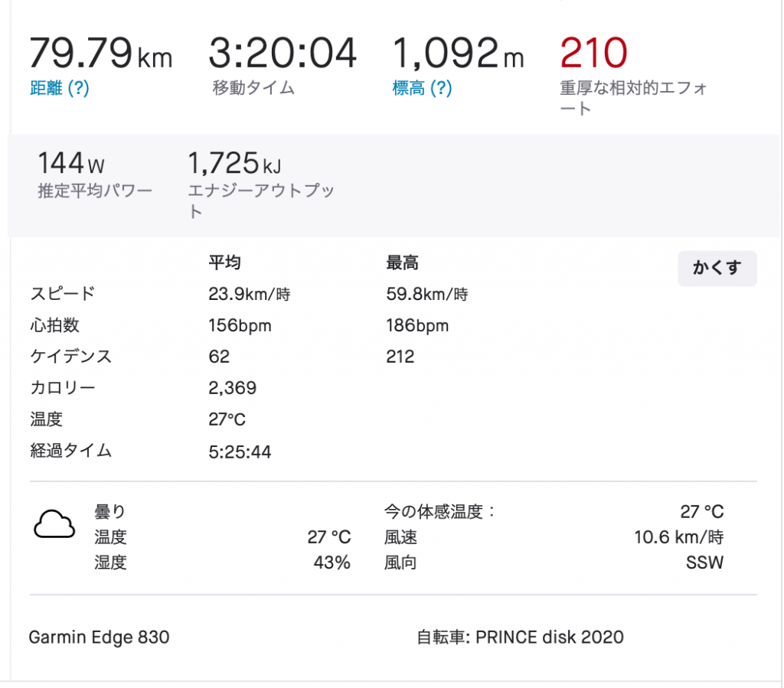Select max heart rate 186bpm
Viewport: 784px width, 688px height.
[417, 326]
